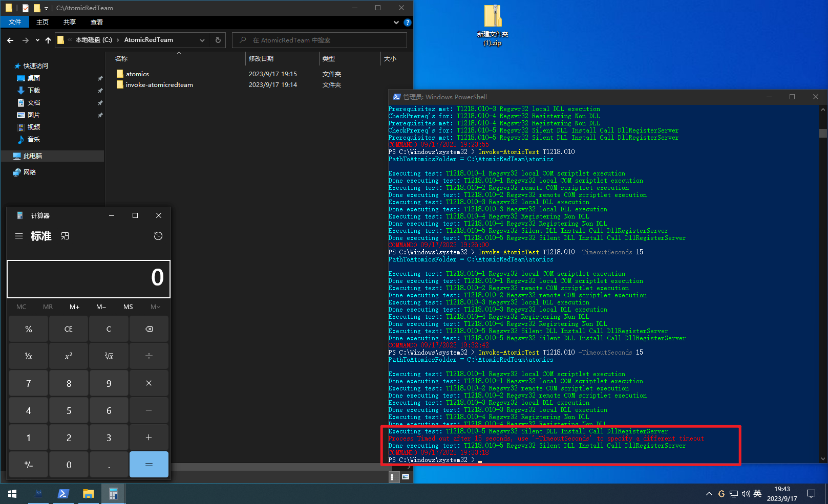Open PowerShell taskbar icon

(63, 494)
